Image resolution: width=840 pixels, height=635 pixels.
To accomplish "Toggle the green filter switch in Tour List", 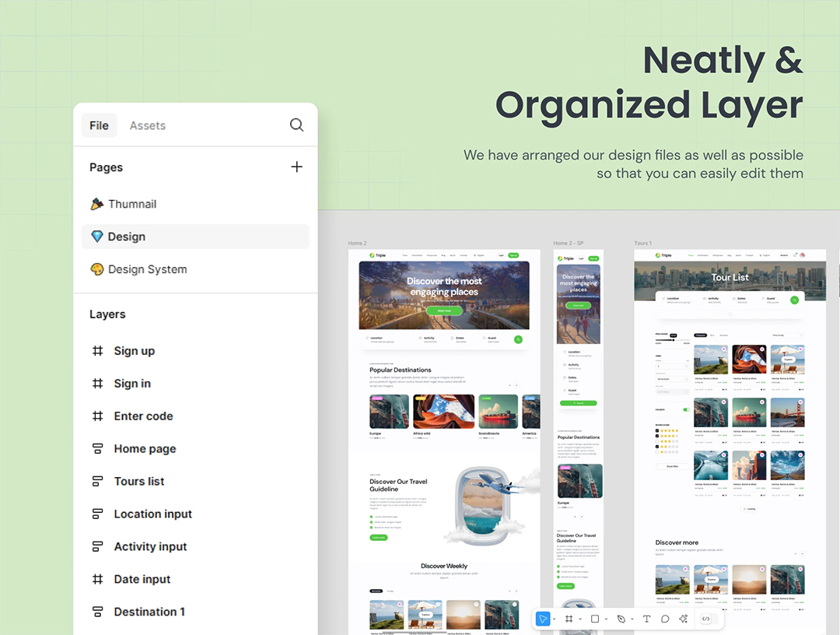I will tap(686, 409).
